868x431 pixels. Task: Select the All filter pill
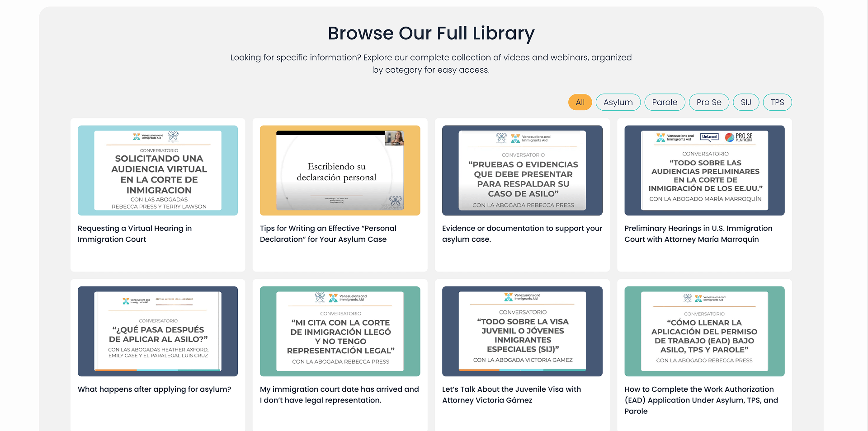pyautogui.click(x=580, y=102)
